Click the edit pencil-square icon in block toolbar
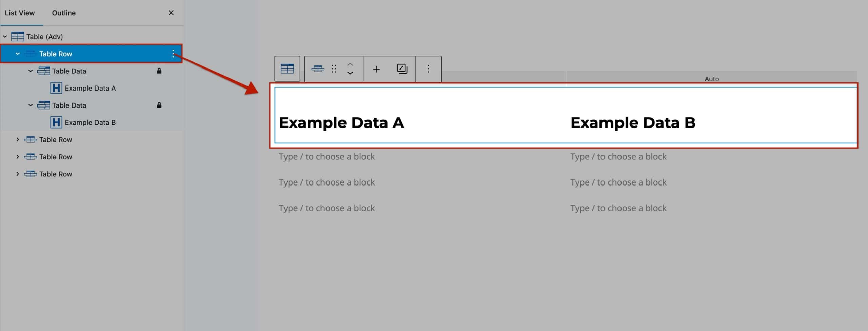Screen dimensions: 868x331 pyautogui.click(x=402, y=69)
